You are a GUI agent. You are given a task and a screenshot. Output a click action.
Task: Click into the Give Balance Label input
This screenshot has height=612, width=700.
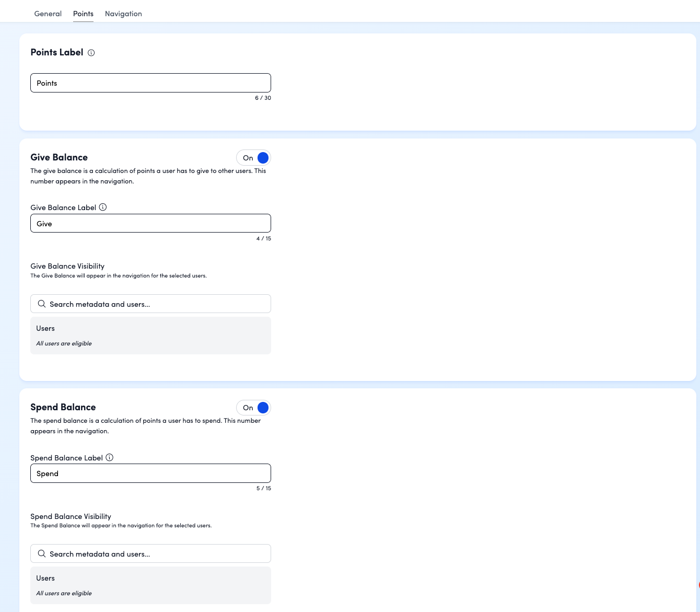150,224
